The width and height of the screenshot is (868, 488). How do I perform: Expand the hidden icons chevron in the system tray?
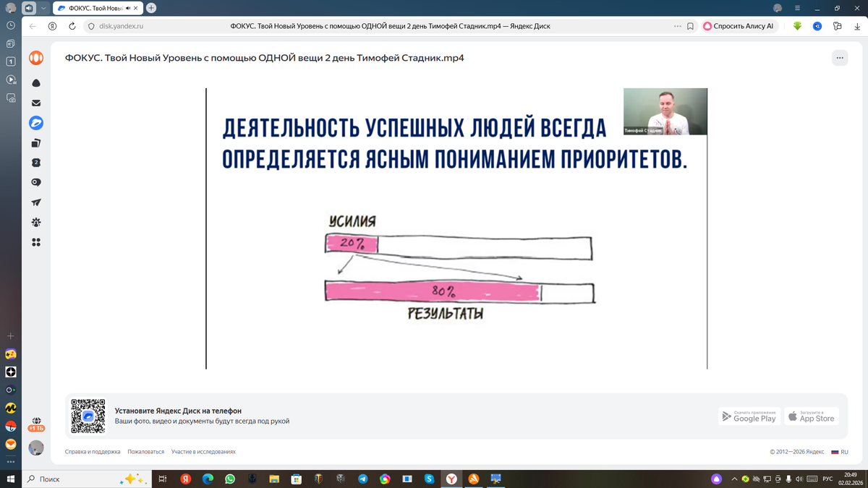(x=733, y=479)
